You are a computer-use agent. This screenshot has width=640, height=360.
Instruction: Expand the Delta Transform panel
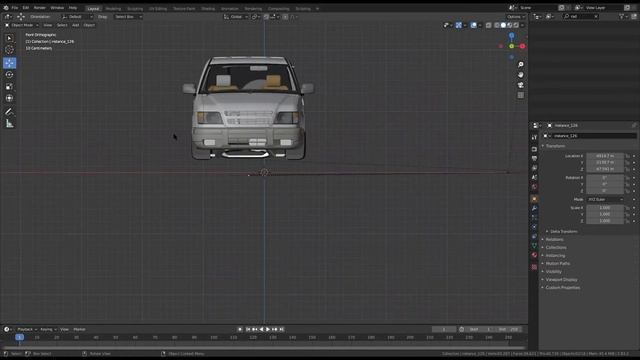(x=563, y=231)
